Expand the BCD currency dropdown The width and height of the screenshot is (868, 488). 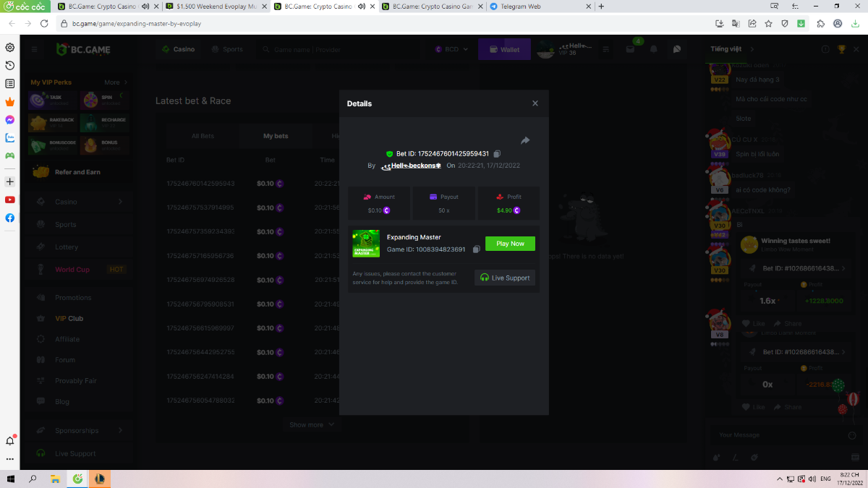coord(452,50)
